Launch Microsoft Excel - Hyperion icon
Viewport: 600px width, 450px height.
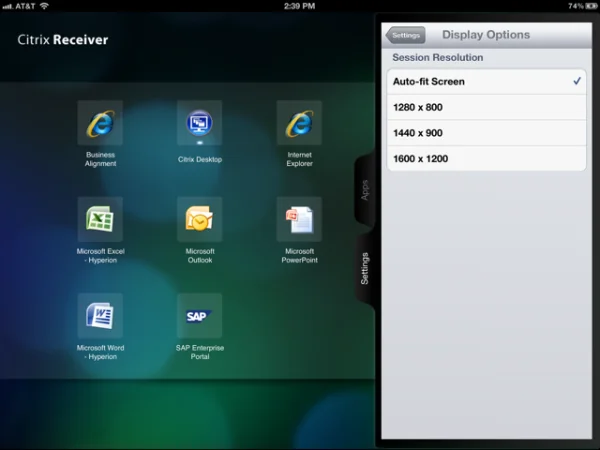pos(100,219)
